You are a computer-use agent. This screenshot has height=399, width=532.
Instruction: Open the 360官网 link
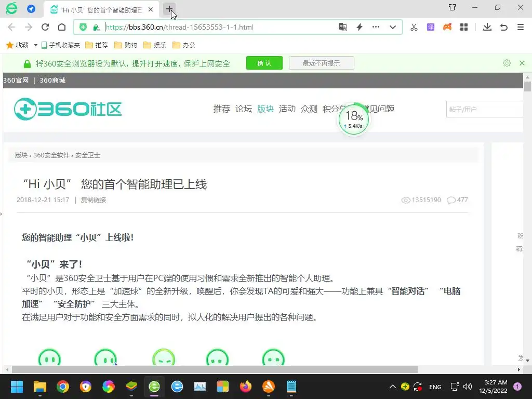[16, 81]
